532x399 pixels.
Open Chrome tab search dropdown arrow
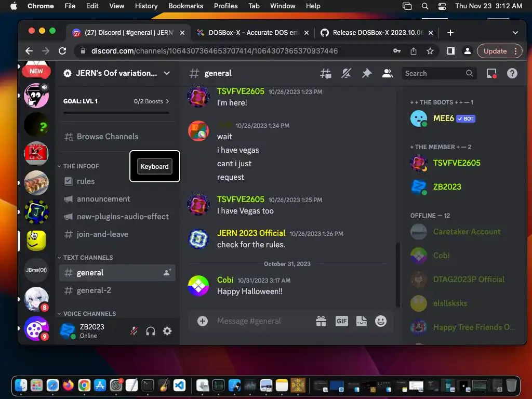click(515, 33)
